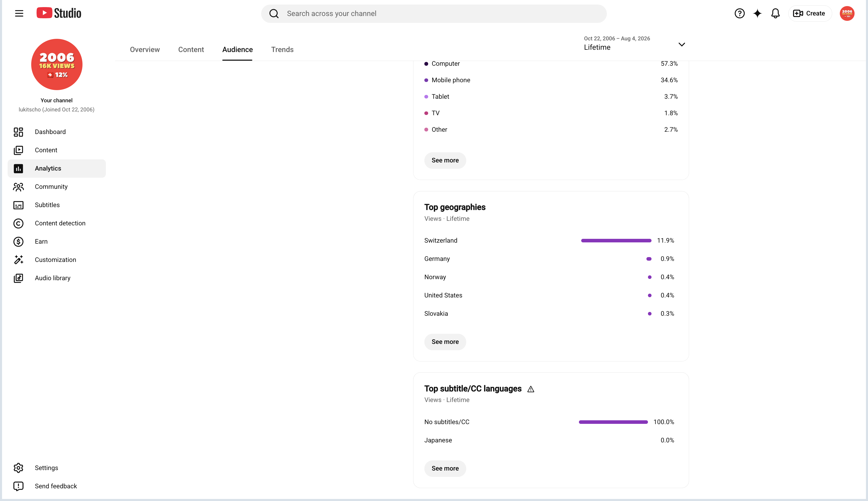Click the Create button
This screenshot has height=501, width=868.
point(810,13)
